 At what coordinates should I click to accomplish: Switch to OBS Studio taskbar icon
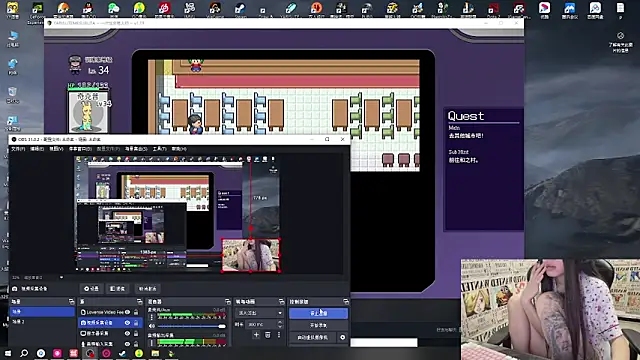click(x=90, y=353)
